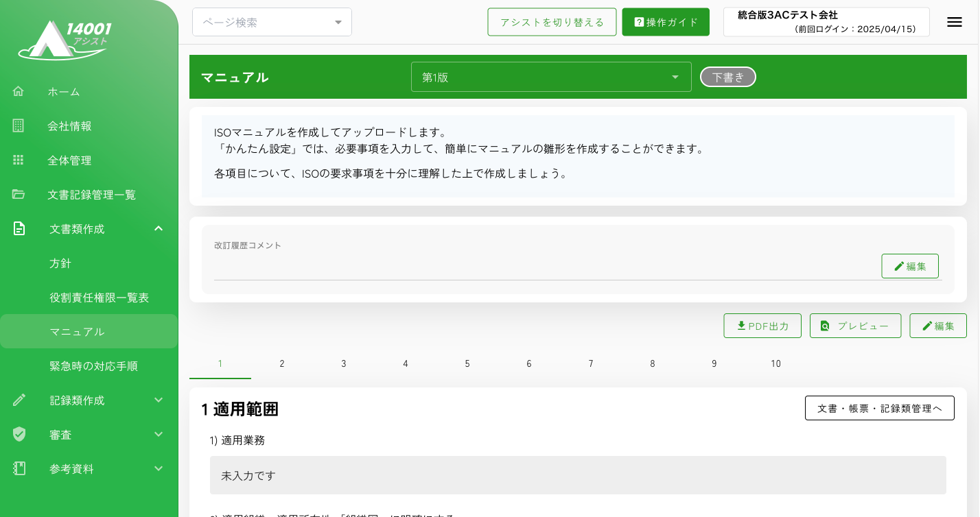Toggle assist with アシストを切り替える button
980x517 pixels.
coord(552,22)
